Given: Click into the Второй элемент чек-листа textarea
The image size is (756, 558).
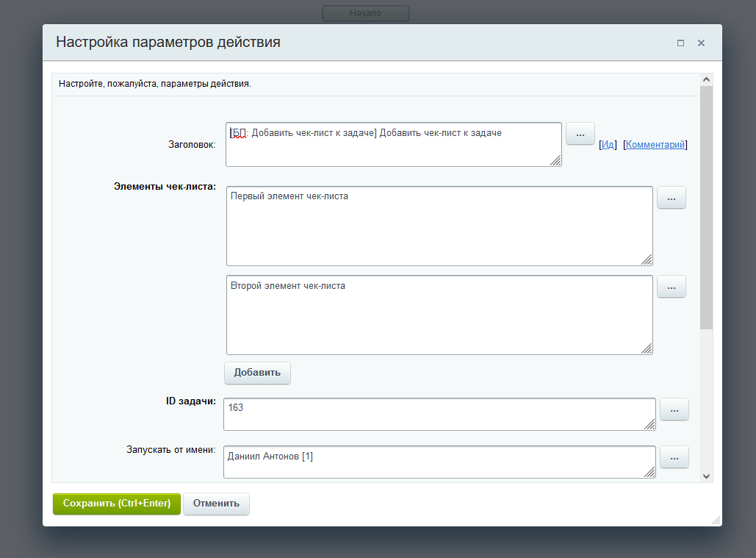Looking at the screenshot, I should pos(439,315).
